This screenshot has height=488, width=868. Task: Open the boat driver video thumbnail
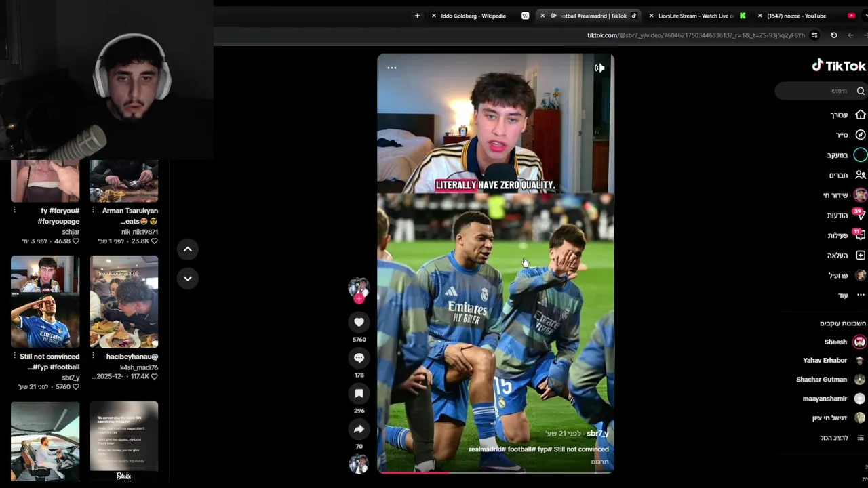(45, 441)
